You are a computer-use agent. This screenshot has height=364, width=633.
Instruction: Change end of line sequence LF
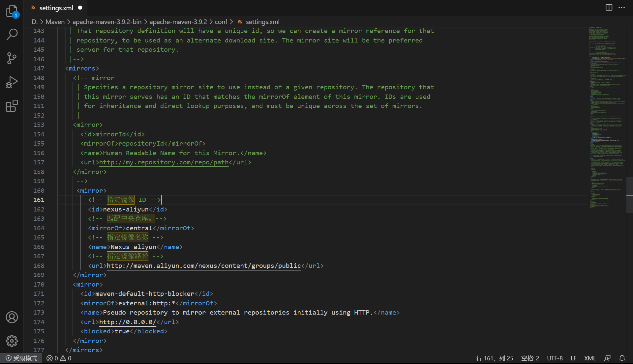point(573,358)
